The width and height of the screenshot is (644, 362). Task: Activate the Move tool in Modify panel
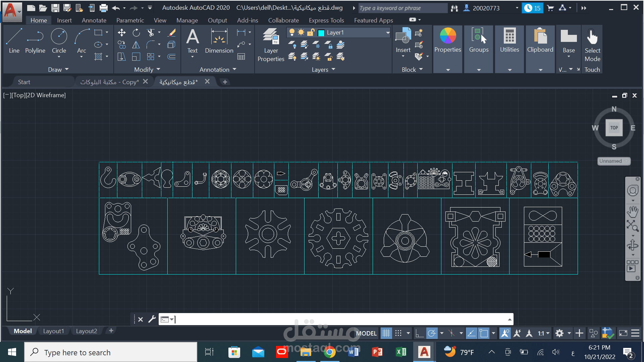[x=122, y=33]
